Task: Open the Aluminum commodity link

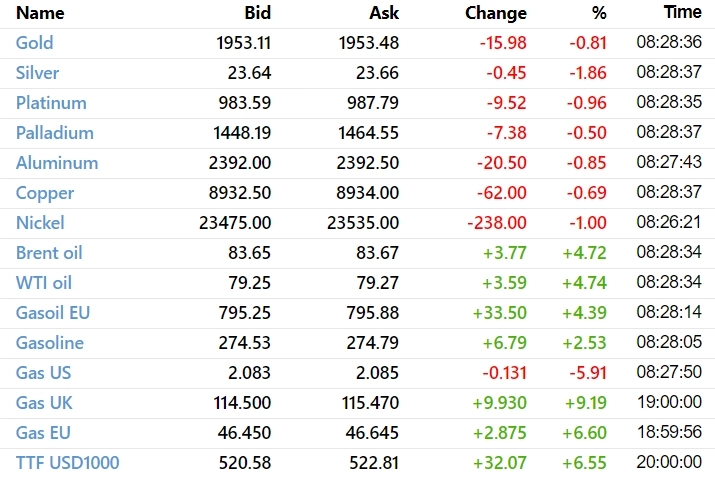Action: click(x=57, y=163)
